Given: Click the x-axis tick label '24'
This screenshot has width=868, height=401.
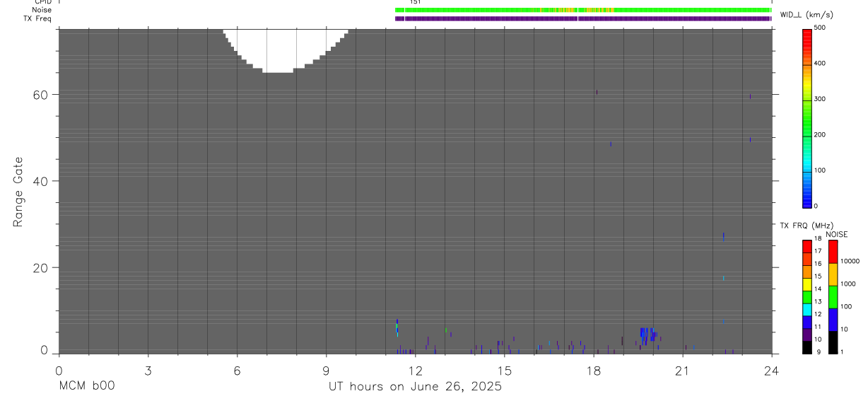Looking at the screenshot, I should tap(772, 370).
